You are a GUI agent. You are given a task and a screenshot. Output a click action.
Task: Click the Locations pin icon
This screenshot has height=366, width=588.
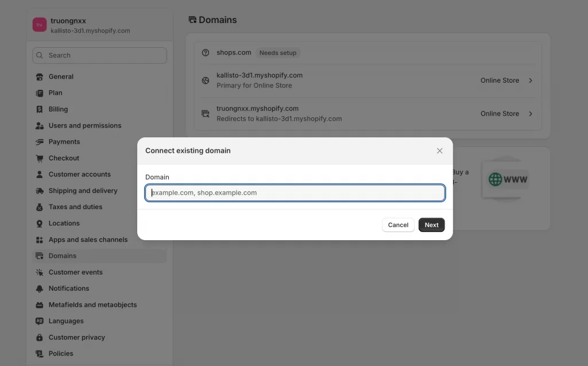point(40,224)
